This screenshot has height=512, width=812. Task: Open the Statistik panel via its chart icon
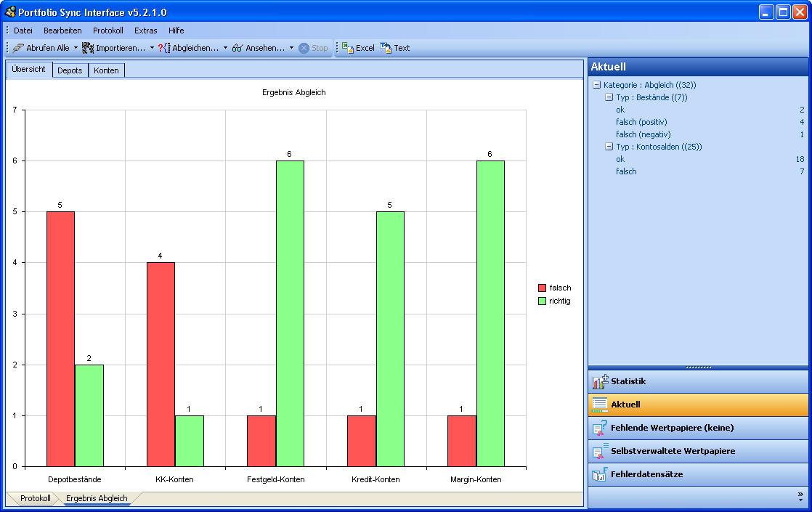pos(600,382)
